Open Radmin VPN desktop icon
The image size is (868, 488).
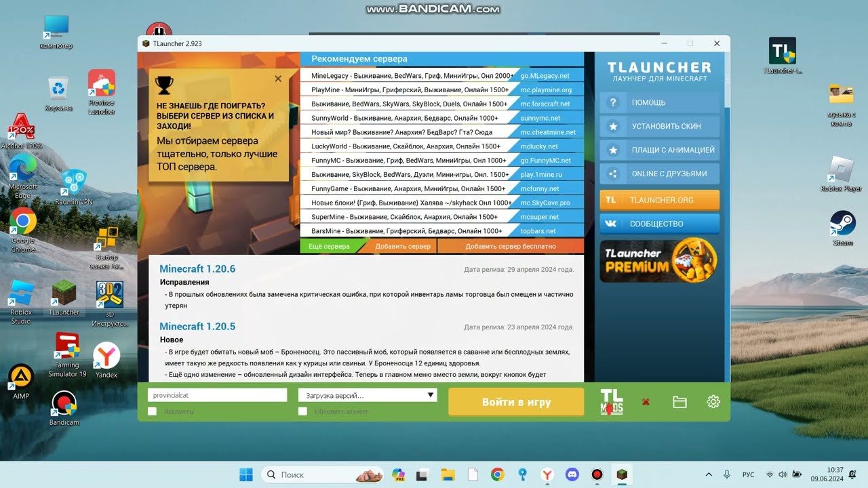(x=73, y=188)
